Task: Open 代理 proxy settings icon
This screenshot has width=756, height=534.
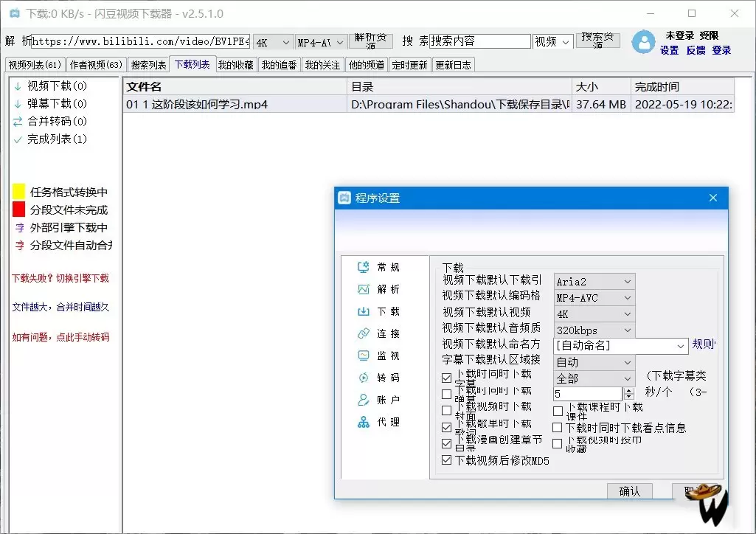Action: (x=363, y=422)
